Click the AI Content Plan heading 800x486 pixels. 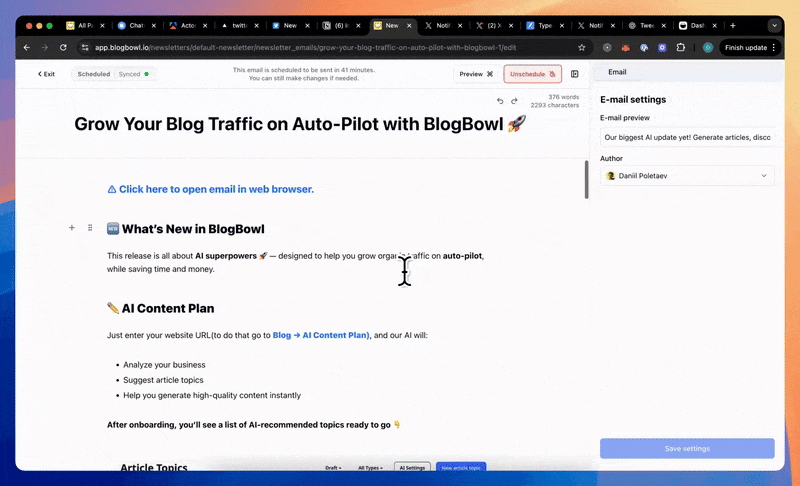[161, 309]
